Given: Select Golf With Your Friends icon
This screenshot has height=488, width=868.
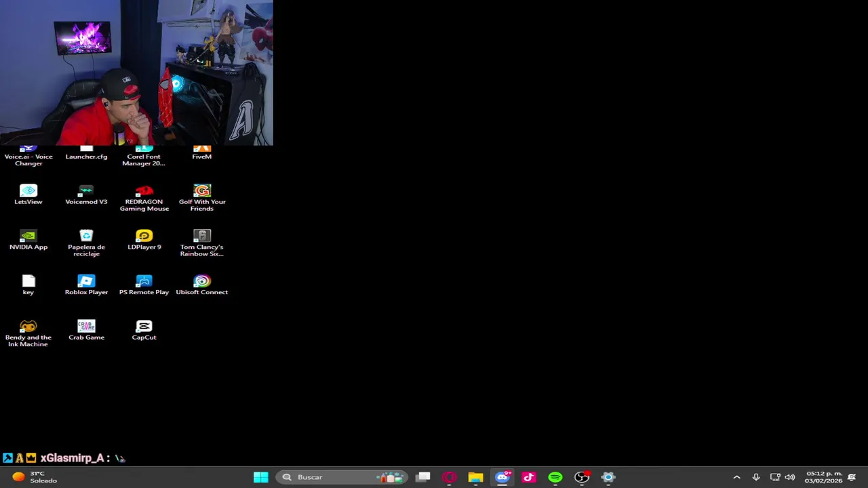Looking at the screenshot, I should pos(202,198).
